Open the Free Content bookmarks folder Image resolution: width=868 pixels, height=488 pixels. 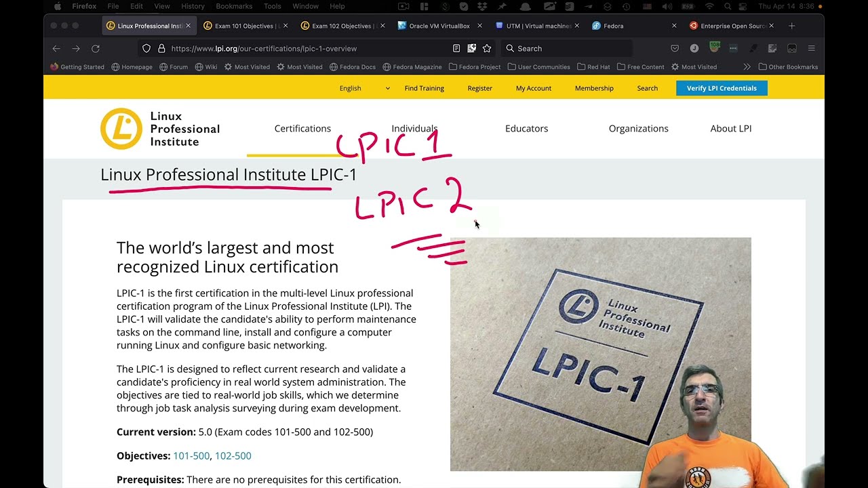click(640, 67)
